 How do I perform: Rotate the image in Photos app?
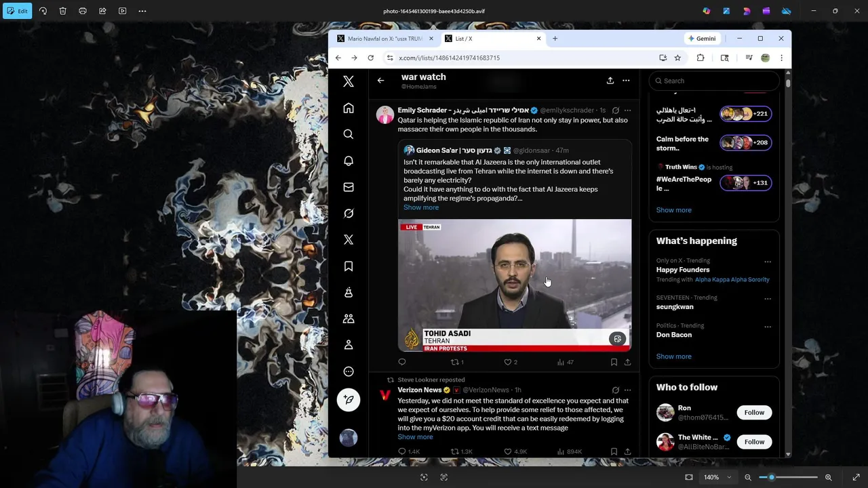pyautogui.click(x=43, y=11)
